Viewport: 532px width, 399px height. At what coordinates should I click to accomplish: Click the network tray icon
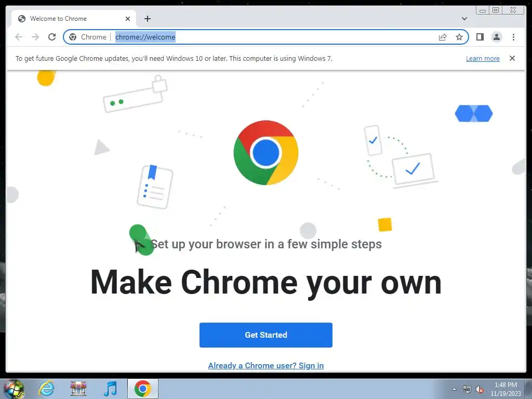click(x=467, y=390)
